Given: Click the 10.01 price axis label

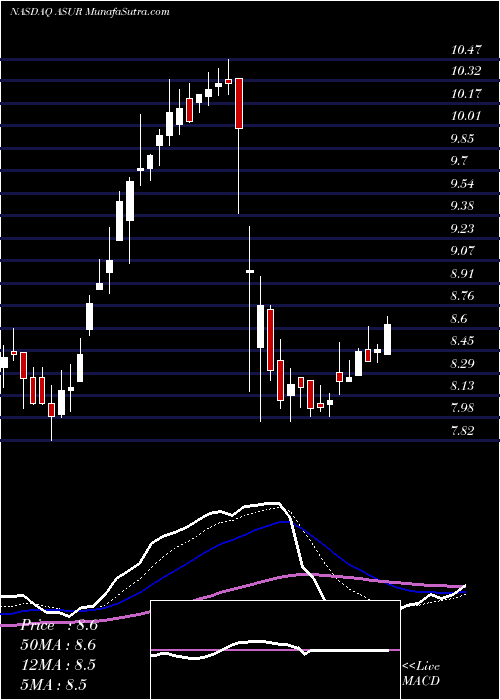Looking at the screenshot, I should 466,116.
